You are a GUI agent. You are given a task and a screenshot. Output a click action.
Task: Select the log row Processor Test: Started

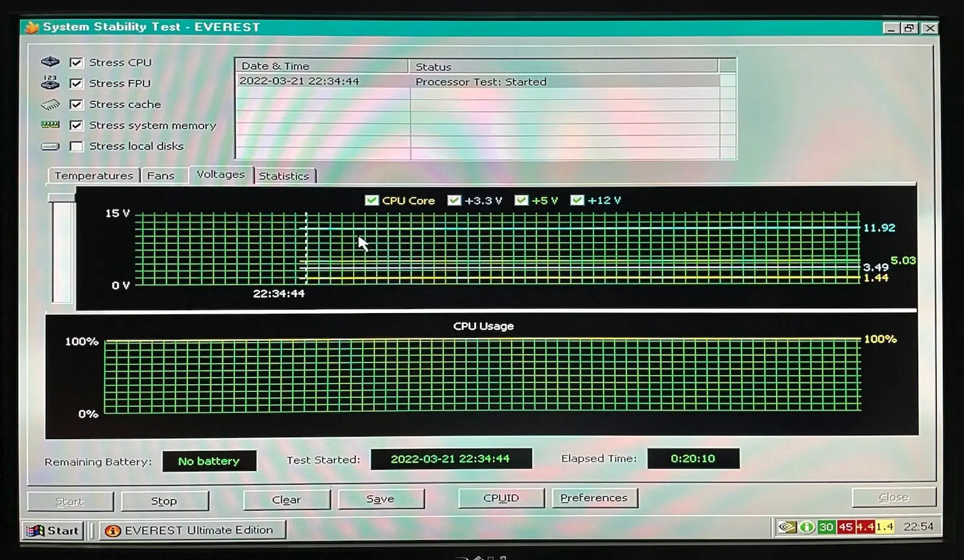click(478, 81)
